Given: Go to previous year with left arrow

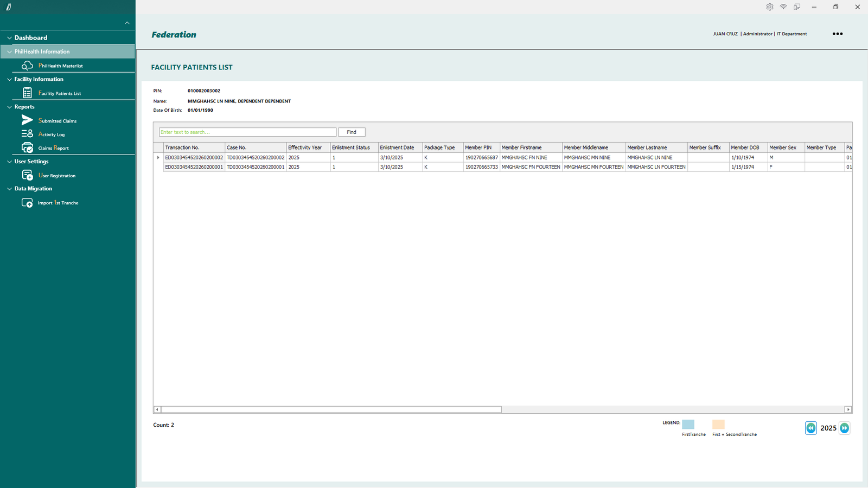Looking at the screenshot, I should click(810, 428).
